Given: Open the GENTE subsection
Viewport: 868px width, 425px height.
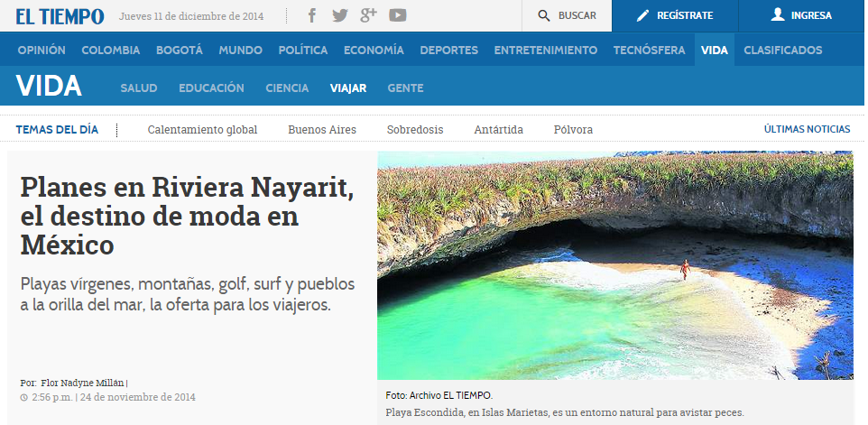Looking at the screenshot, I should coord(406,88).
